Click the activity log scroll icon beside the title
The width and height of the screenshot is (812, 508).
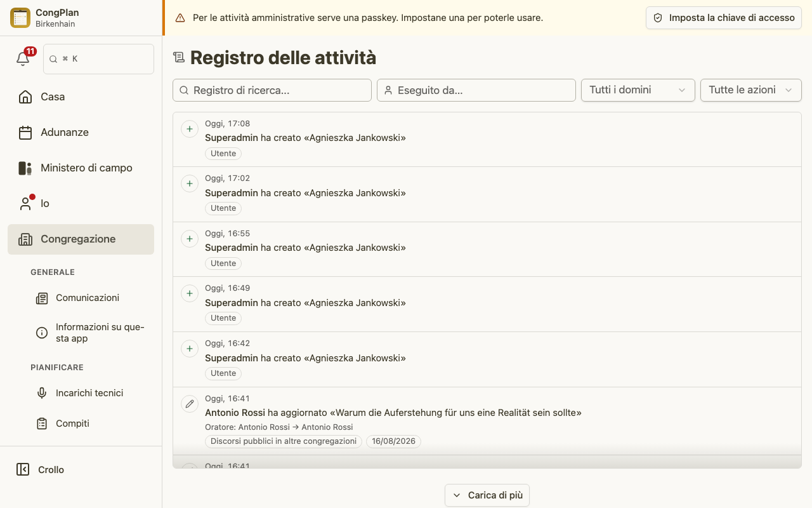(x=179, y=58)
